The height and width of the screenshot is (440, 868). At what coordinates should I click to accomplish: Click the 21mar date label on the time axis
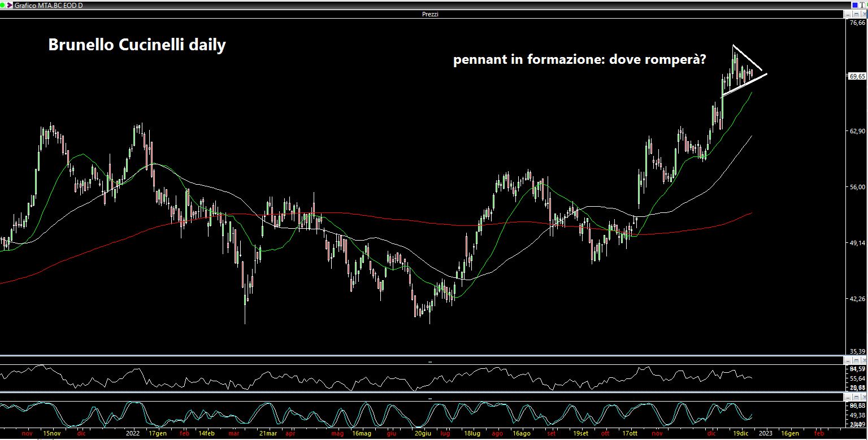point(268,434)
